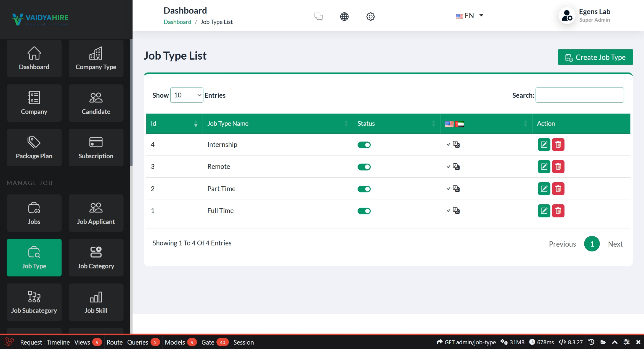This screenshot has height=349, width=644.
Task: Turn off Full Time status switch
Action: coord(364,211)
